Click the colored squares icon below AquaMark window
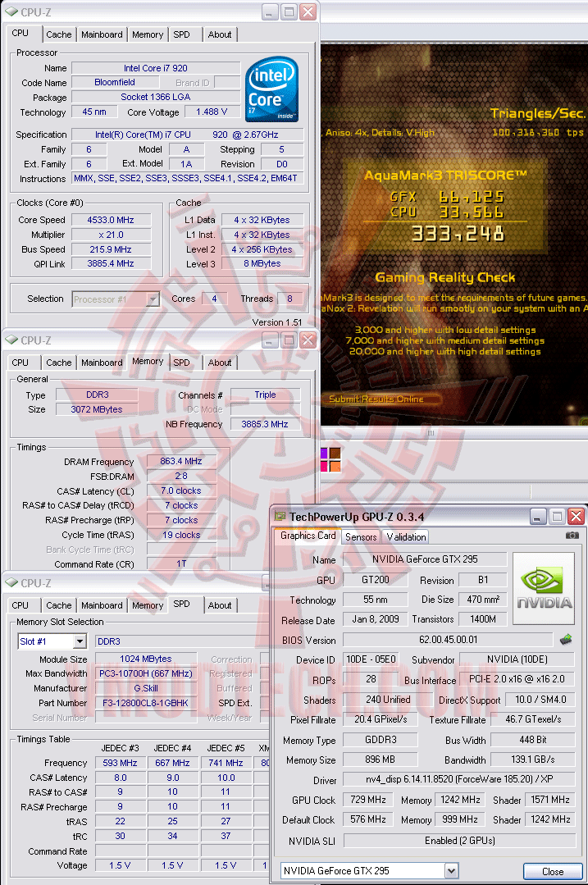Image resolution: width=588 pixels, height=885 pixels. pos(330,459)
